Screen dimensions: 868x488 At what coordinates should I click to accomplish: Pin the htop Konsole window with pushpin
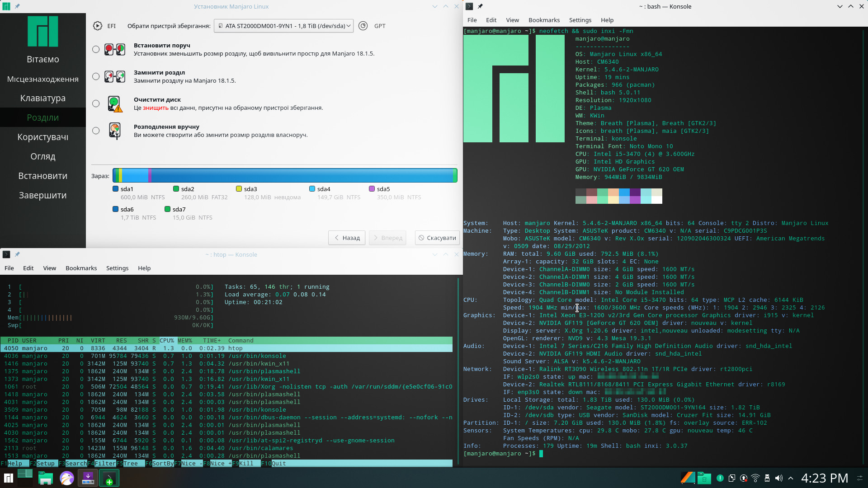click(17, 254)
